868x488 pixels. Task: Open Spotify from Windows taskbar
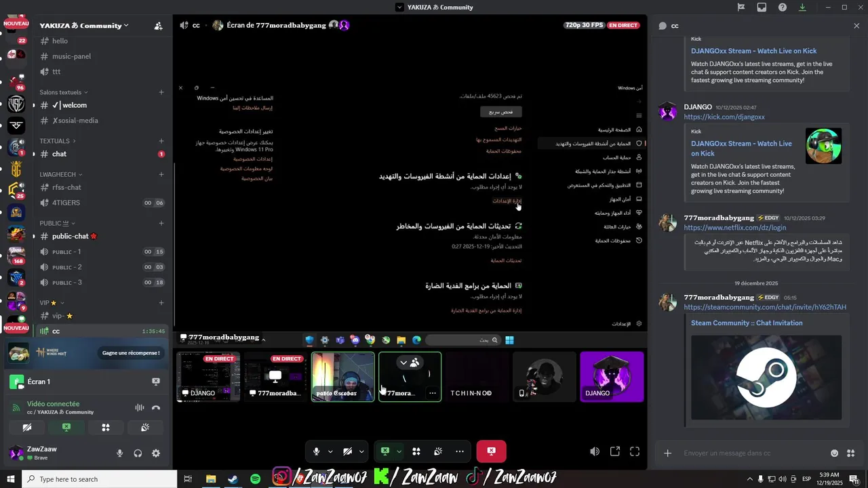click(x=255, y=479)
